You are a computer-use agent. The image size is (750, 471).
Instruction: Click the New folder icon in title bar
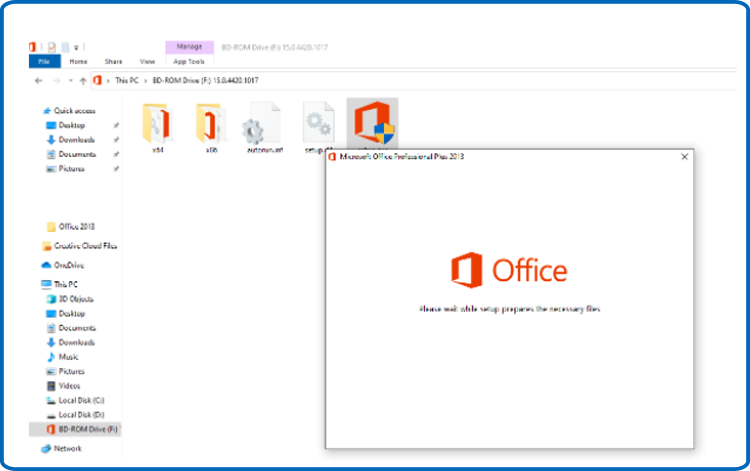65,47
